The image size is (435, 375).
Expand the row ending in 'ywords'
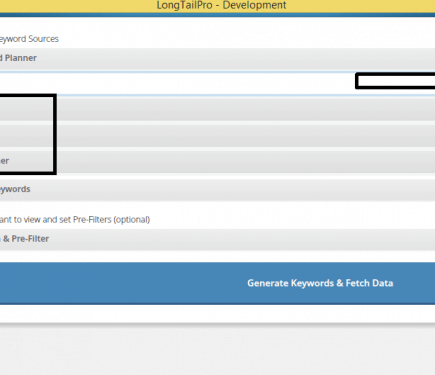pos(217,189)
